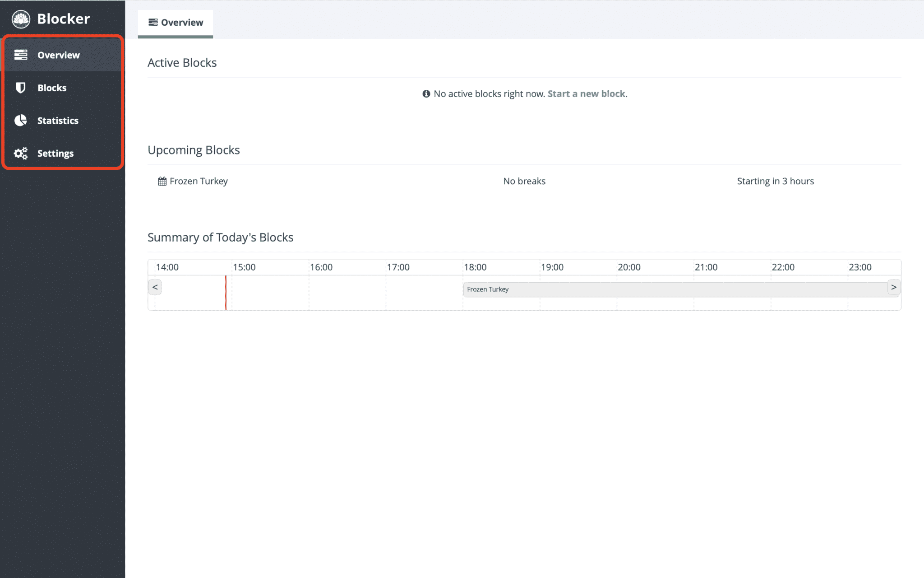
Task: Click the Start a new block link
Action: [587, 94]
